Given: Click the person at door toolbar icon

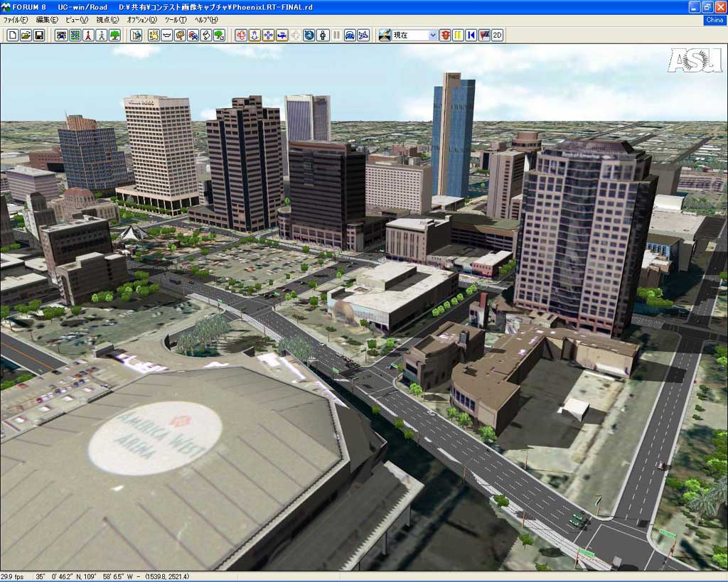Looking at the screenshot, I should (136, 36).
